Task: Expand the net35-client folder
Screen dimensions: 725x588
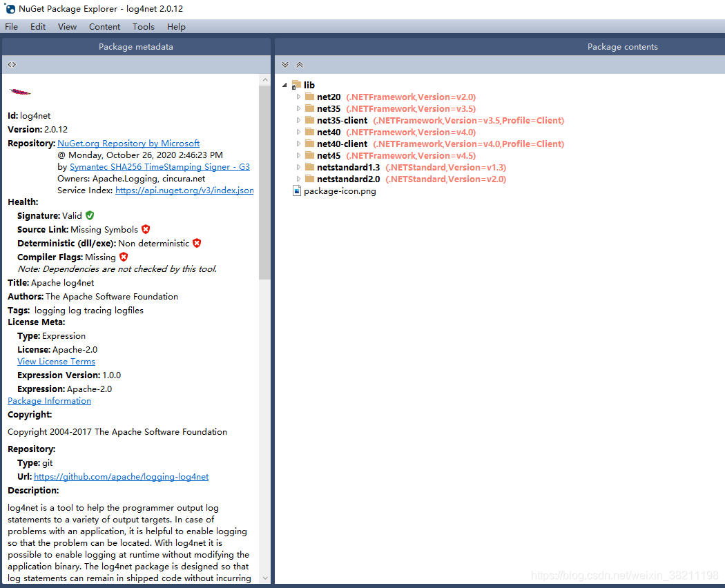Action: 298,120
